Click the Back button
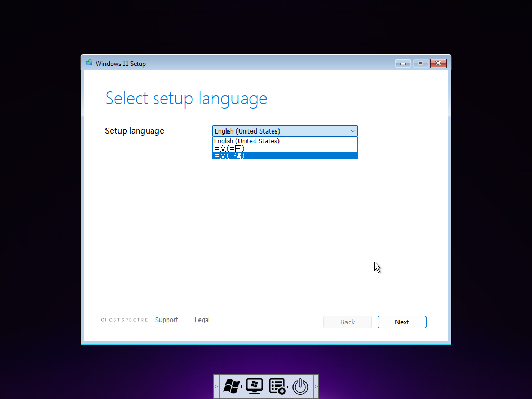Image resolution: width=532 pixels, height=399 pixels. click(347, 322)
